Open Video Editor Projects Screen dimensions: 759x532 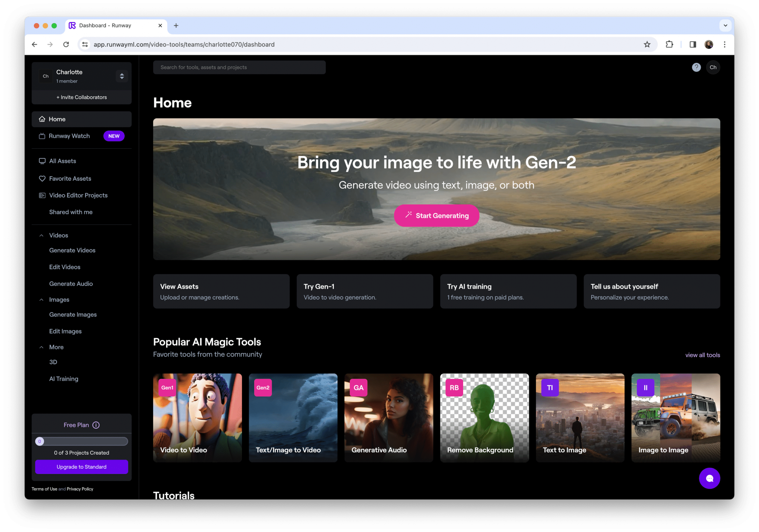click(78, 195)
